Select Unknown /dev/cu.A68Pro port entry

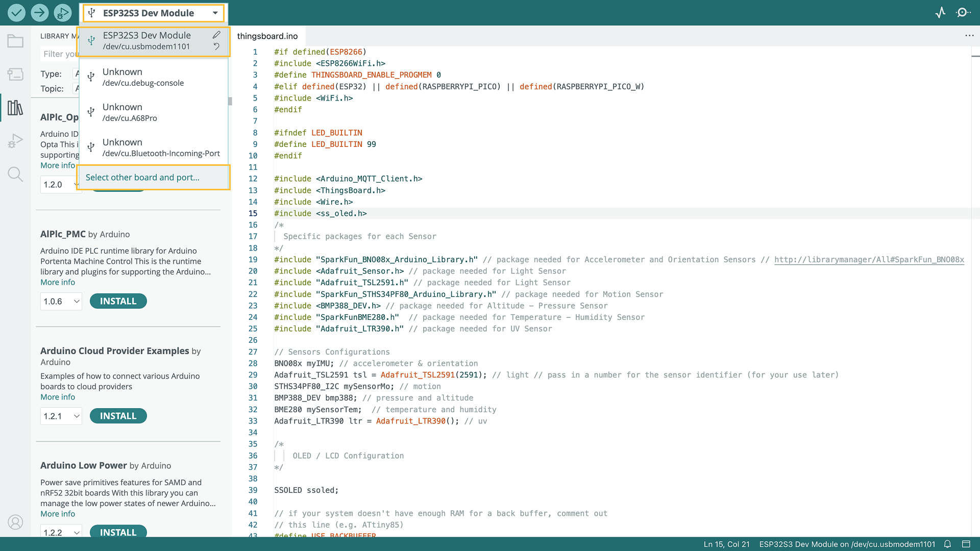pos(153,112)
